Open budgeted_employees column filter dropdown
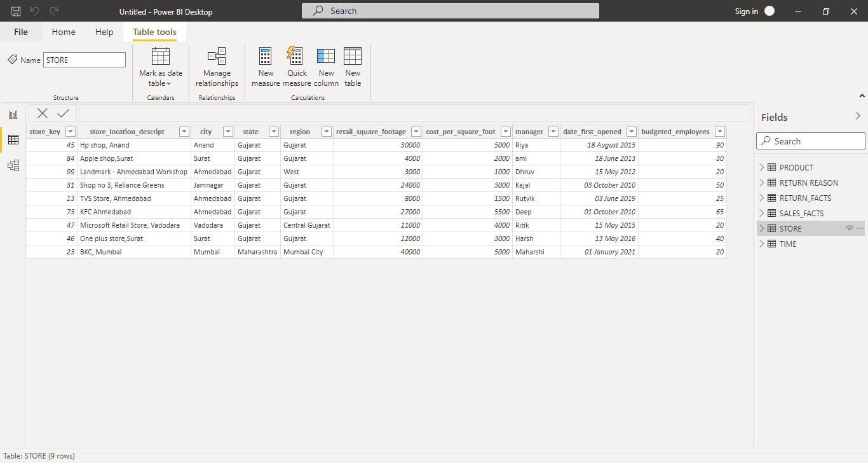868x463 pixels. [x=720, y=132]
